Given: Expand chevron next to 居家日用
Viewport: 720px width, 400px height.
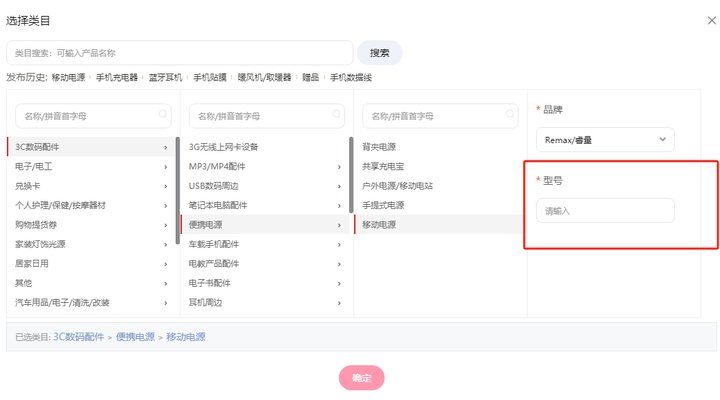Looking at the screenshot, I should coord(166,264).
